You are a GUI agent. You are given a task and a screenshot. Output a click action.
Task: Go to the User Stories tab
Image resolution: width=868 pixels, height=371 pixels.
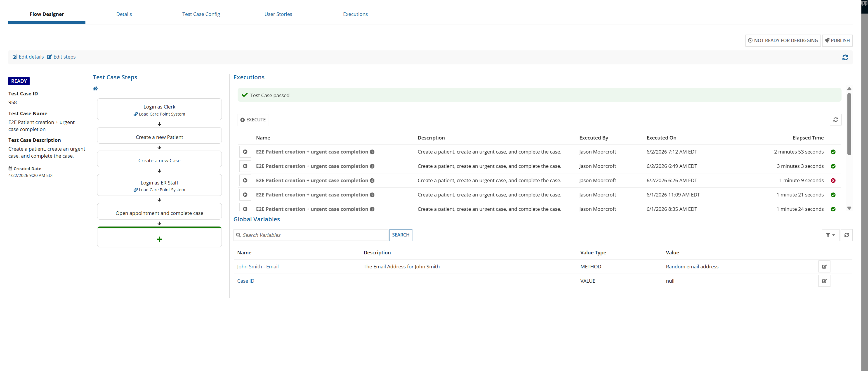tap(278, 14)
